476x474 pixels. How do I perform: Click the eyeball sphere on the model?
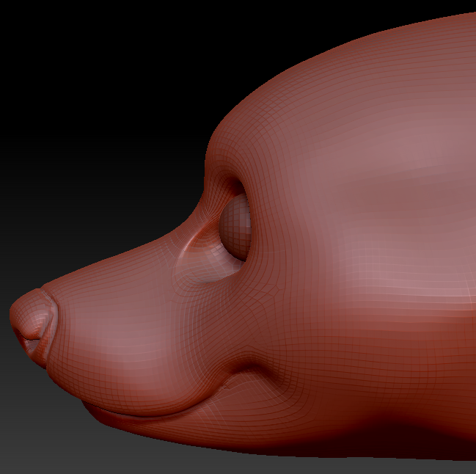coord(235,226)
